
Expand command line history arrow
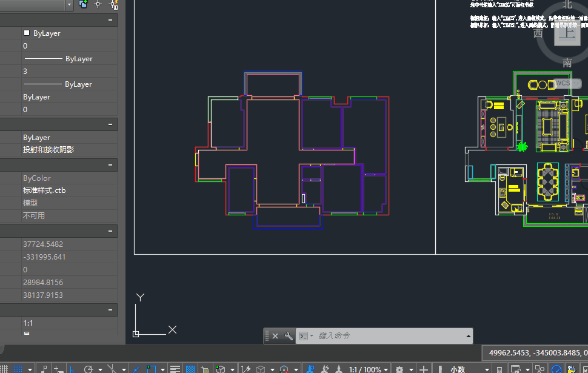[x=469, y=336]
